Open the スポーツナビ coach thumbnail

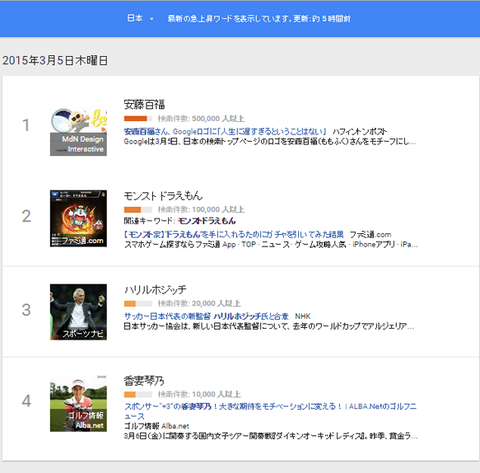coord(78,312)
